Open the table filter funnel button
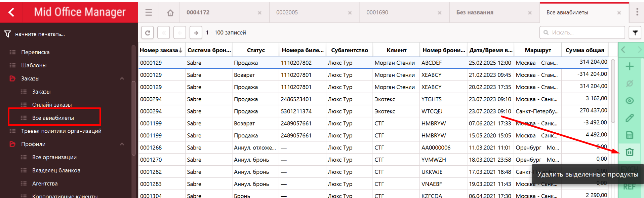The width and height of the screenshot is (644, 198). tap(635, 33)
